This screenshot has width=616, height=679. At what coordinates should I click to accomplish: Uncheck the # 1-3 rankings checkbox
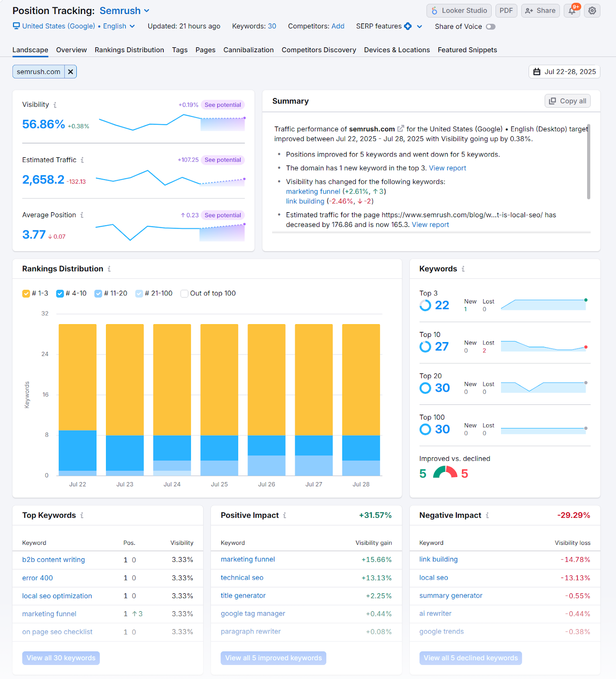click(x=26, y=294)
